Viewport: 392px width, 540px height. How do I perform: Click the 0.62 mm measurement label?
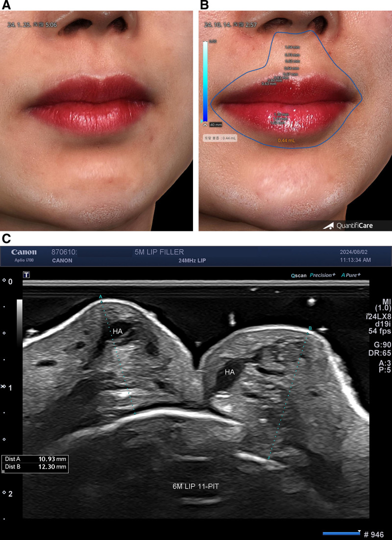(x=292, y=61)
